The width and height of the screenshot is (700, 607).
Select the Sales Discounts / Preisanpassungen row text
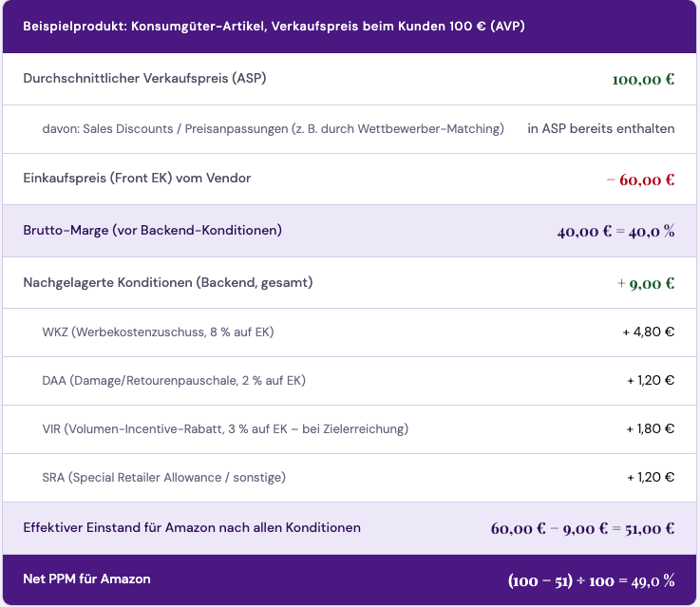click(x=273, y=128)
